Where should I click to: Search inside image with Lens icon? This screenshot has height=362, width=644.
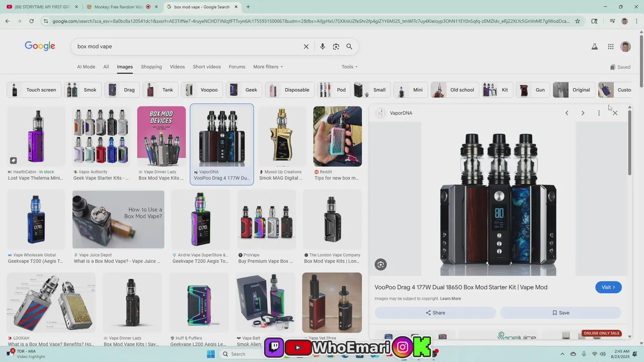tap(381, 264)
